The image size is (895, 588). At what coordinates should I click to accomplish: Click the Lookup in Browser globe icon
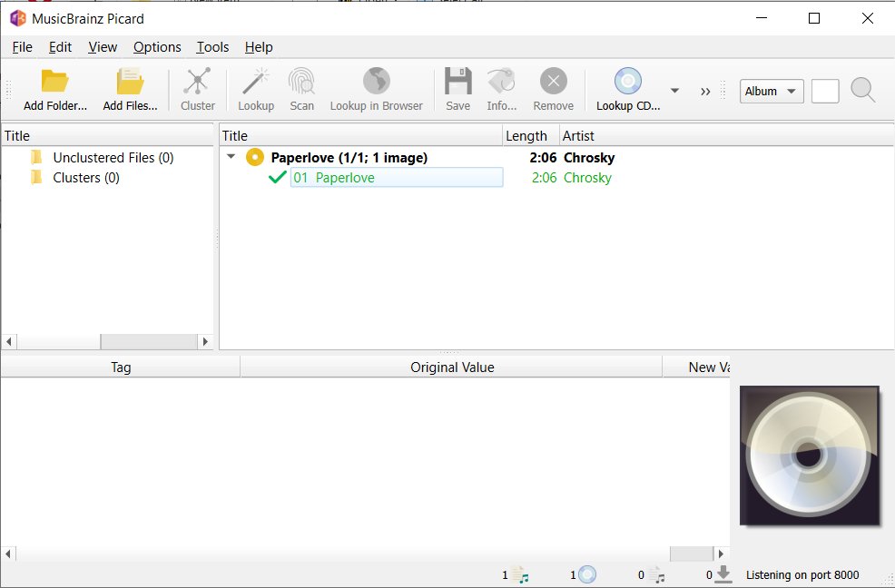[x=376, y=82]
